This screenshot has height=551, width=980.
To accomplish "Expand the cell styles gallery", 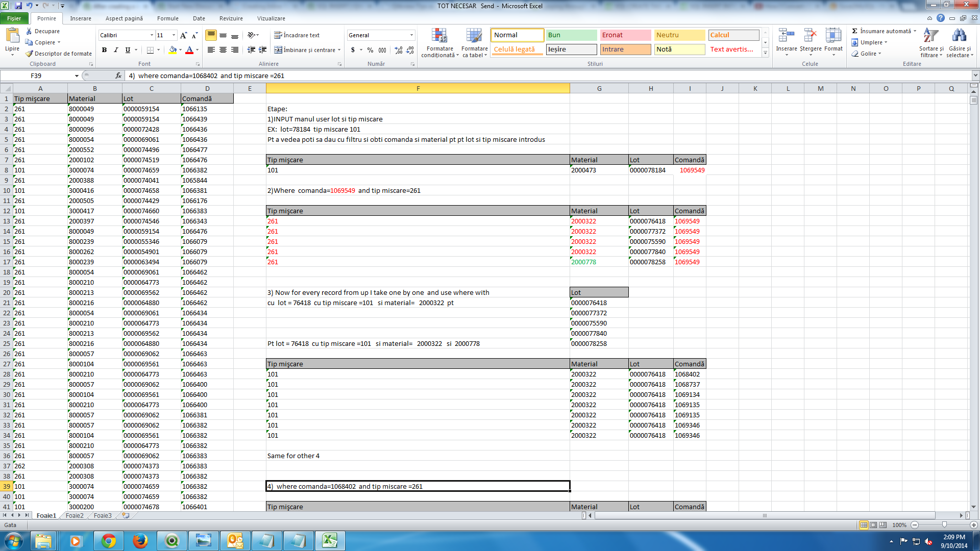I will coord(765,53).
